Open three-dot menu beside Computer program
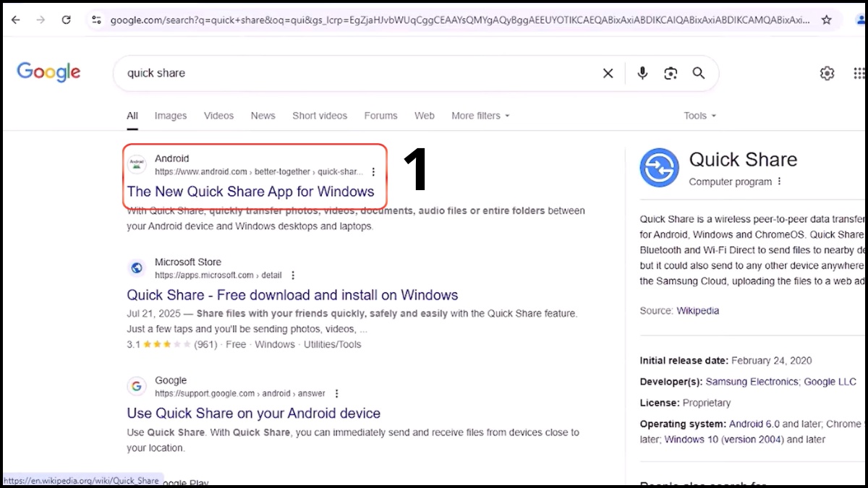This screenshot has height=488, width=868. (779, 182)
